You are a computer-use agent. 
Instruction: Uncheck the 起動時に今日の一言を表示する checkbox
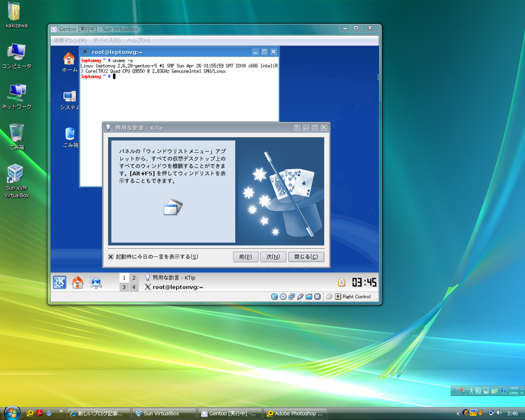tap(111, 257)
